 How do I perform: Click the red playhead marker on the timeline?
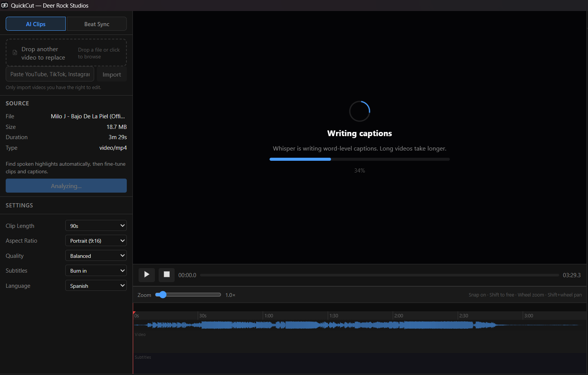click(x=134, y=312)
